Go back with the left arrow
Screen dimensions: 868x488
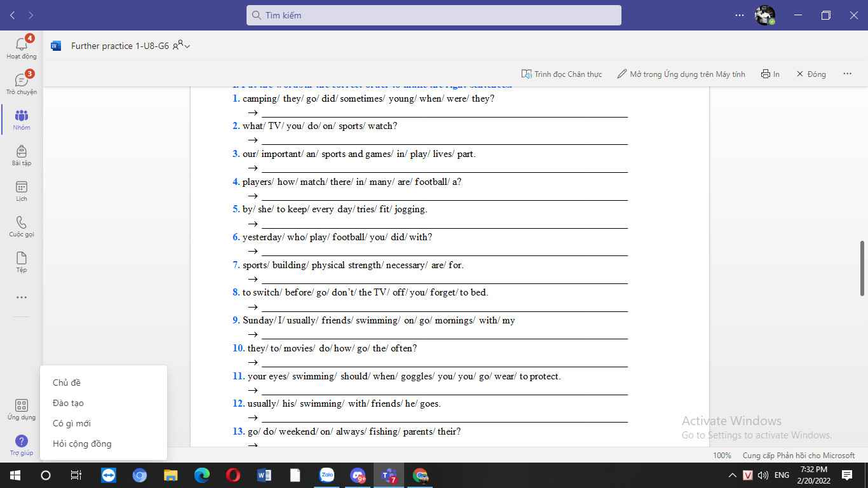click(13, 15)
